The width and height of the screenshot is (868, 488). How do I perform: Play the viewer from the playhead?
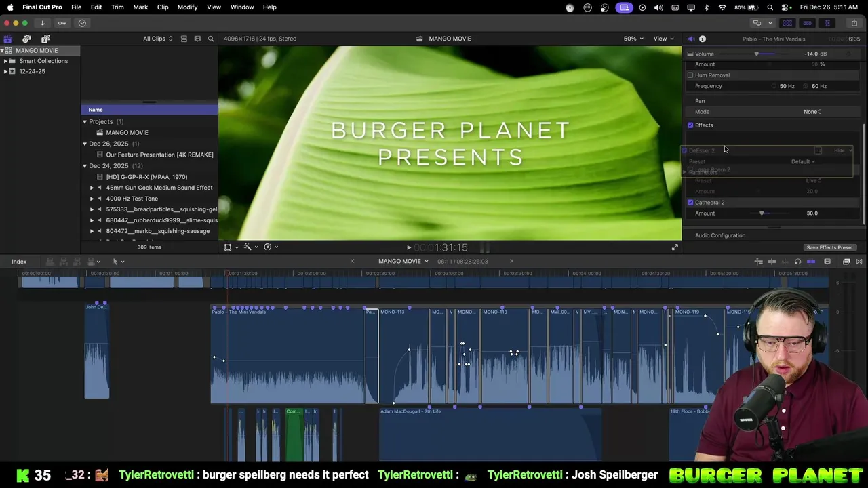point(408,248)
